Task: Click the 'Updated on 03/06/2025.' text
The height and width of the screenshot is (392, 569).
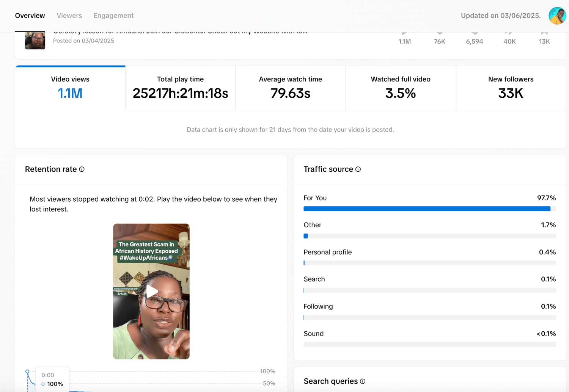Action: (x=501, y=16)
